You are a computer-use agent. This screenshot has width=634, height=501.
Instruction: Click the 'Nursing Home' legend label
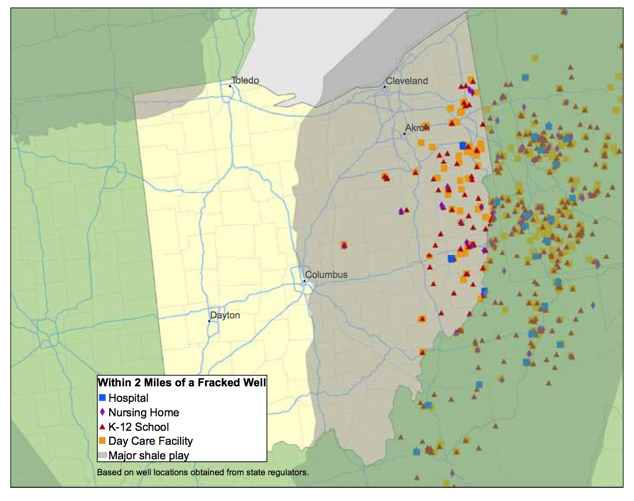[144, 412]
